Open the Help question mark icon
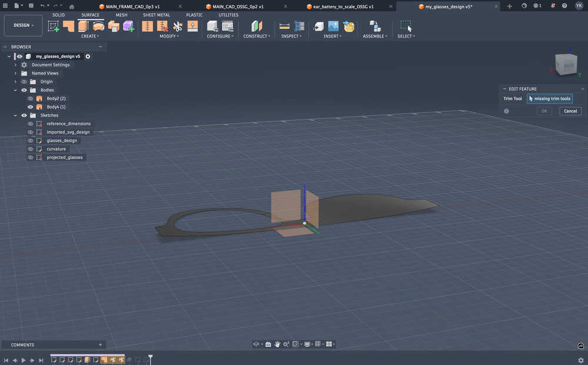Image resolution: width=588 pixels, height=365 pixels. [564, 6]
